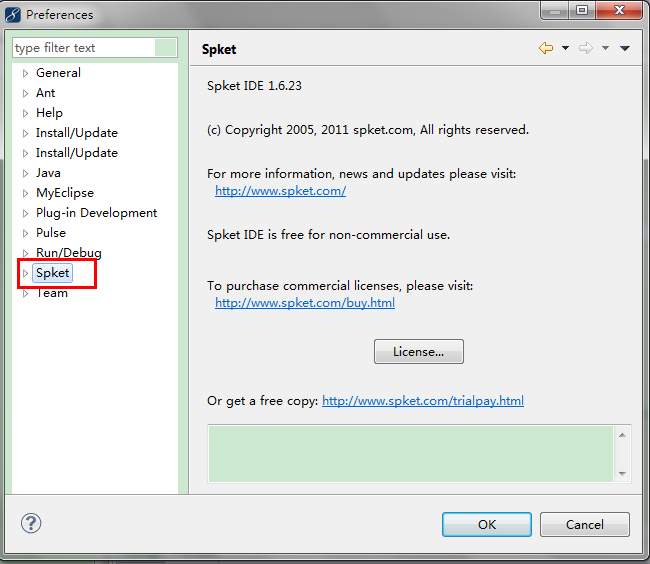Select Team in preferences tree
650x564 pixels.
(x=52, y=293)
